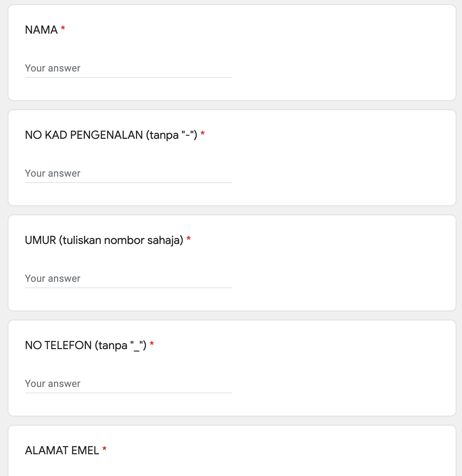
Task: Click the ALAMAT EMEL question title
Action: click(x=62, y=450)
